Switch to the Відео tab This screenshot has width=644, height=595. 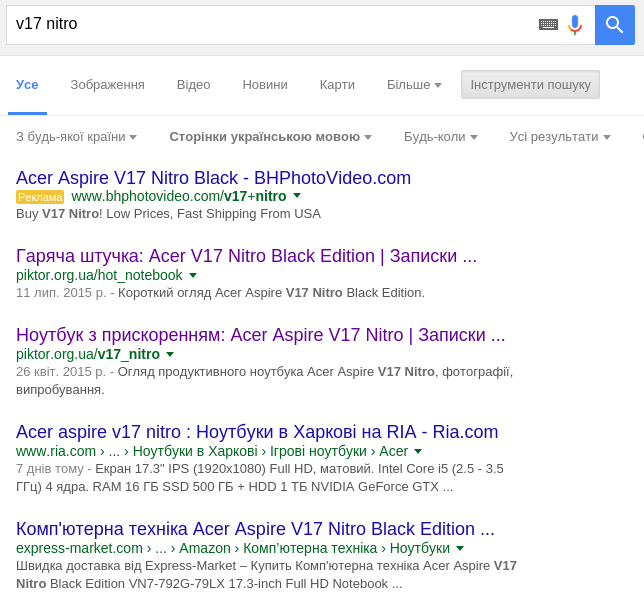pyautogui.click(x=193, y=85)
